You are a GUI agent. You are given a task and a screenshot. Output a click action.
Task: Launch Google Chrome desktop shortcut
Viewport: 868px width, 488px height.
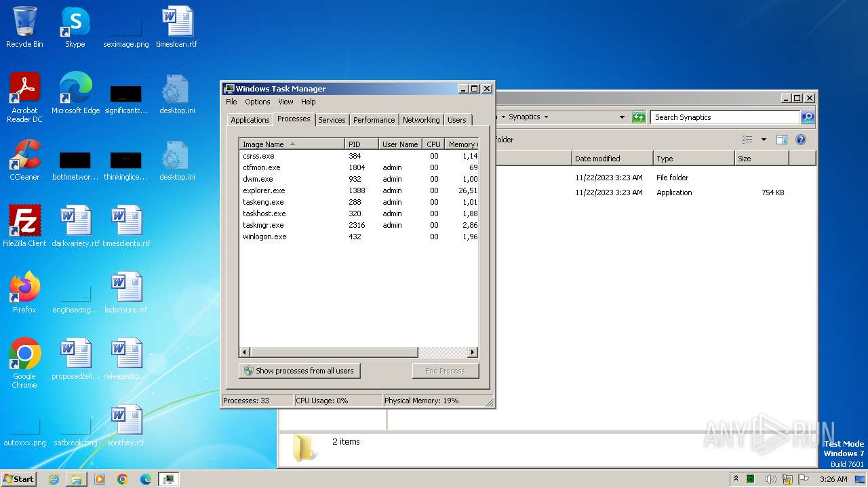click(x=24, y=363)
